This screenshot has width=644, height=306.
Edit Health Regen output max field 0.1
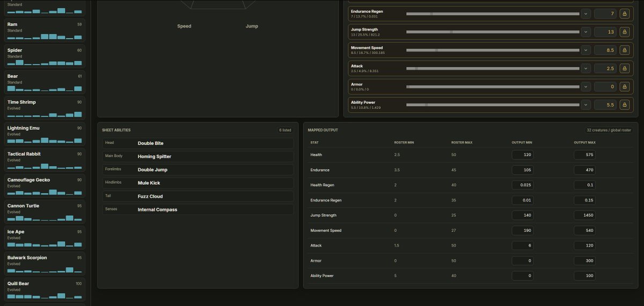[584, 185]
